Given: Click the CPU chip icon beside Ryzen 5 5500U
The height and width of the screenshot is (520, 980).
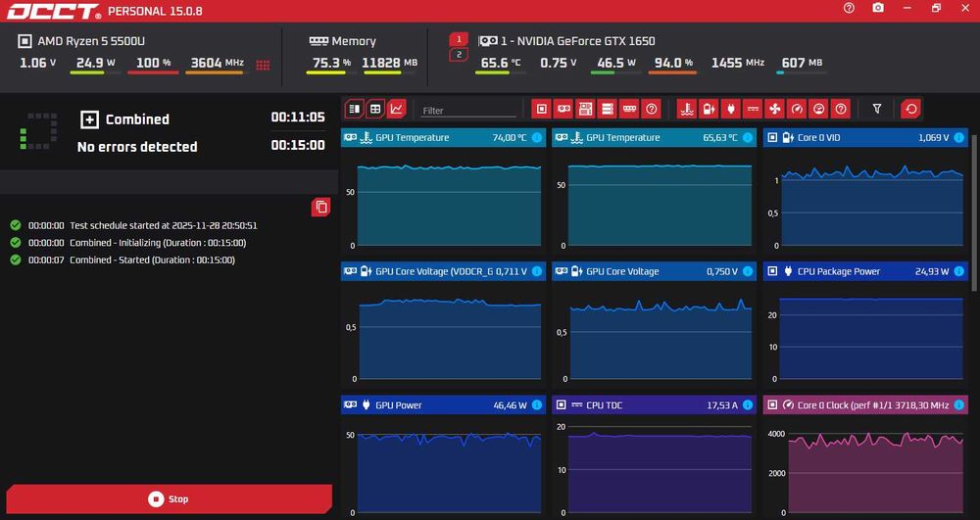Looking at the screenshot, I should click(x=24, y=41).
